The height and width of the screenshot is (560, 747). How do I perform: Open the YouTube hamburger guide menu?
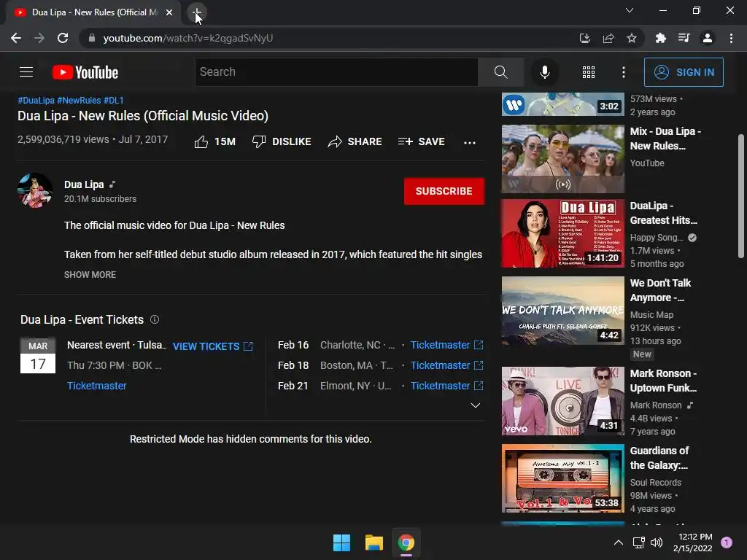click(x=26, y=72)
